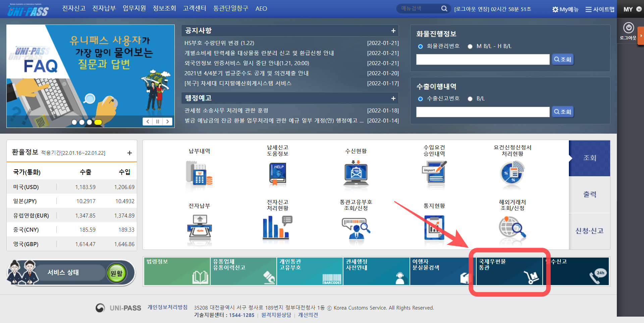The width and height of the screenshot is (644, 323).
Task: Click the menu search magnifier icon
Action: pyautogui.click(x=444, y=9)
